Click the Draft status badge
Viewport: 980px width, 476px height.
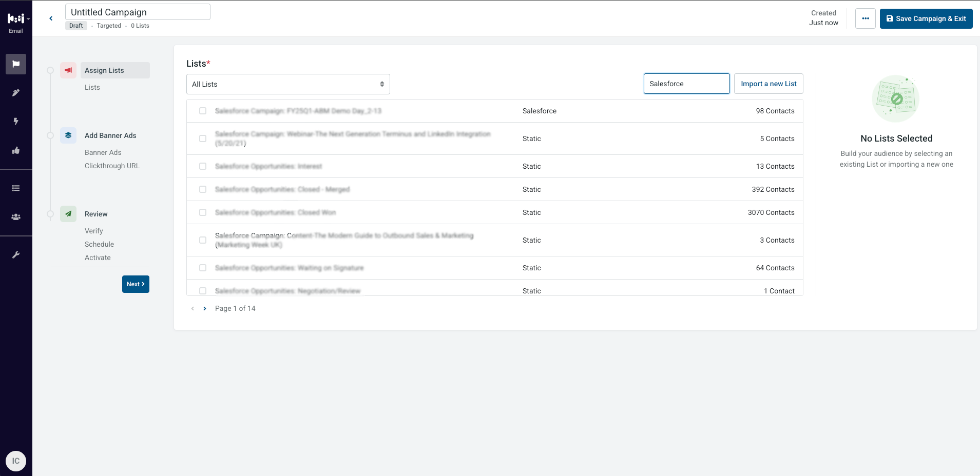pyautogui.click(x=76, y=26)
